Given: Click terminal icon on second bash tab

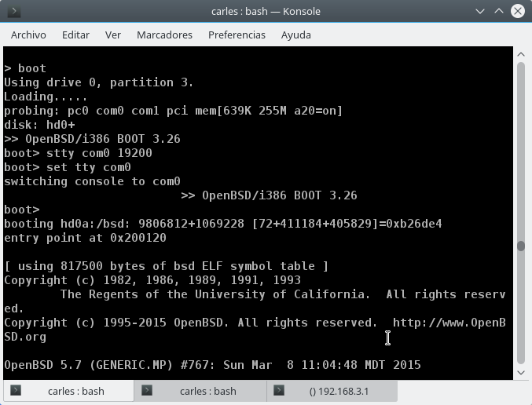Looking at the screenshot, I should pyautogui.click(x=147, y=390).
